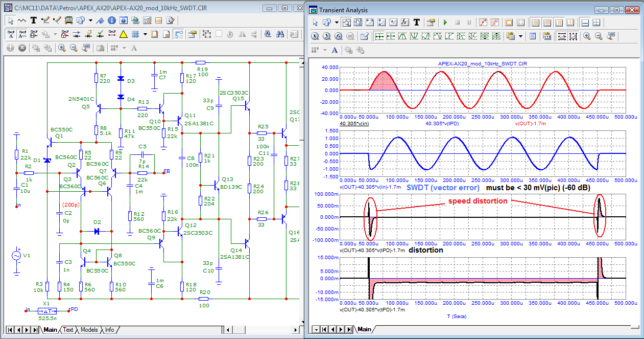Zoom out on the schematic window
The image size is (644, 339).
click(x=74, y=48)
